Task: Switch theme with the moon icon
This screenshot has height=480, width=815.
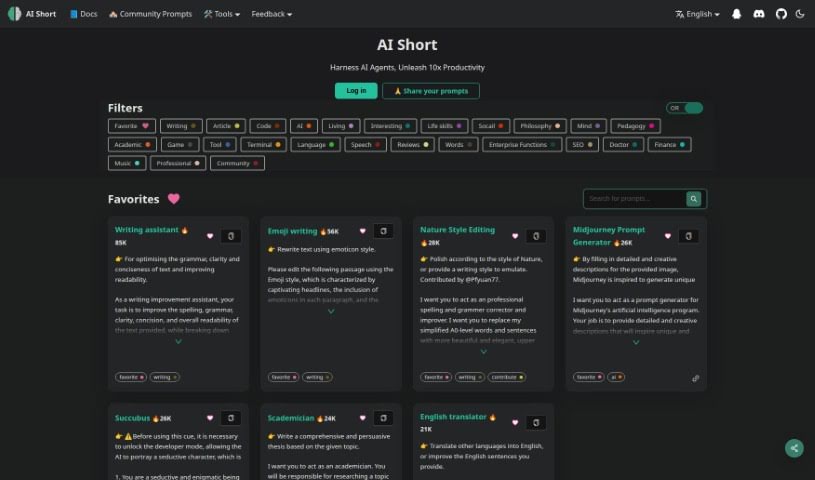Action: tap(800, 14)
